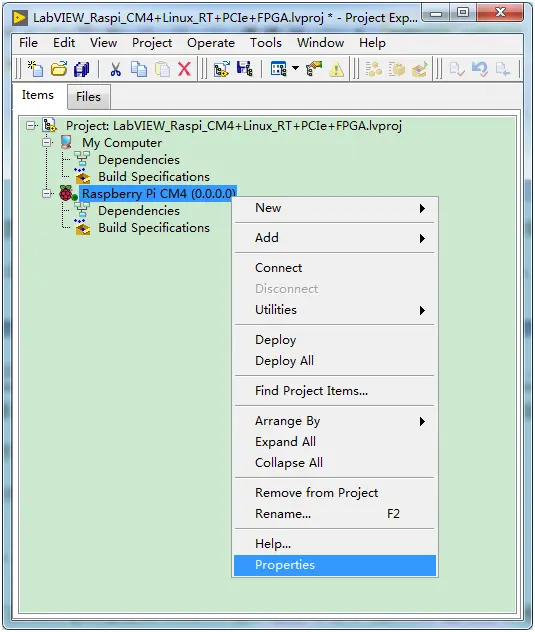Select Properties in context menu
Image resolution: width=535 pixels, height=632 pixels.
coord(335,565)
